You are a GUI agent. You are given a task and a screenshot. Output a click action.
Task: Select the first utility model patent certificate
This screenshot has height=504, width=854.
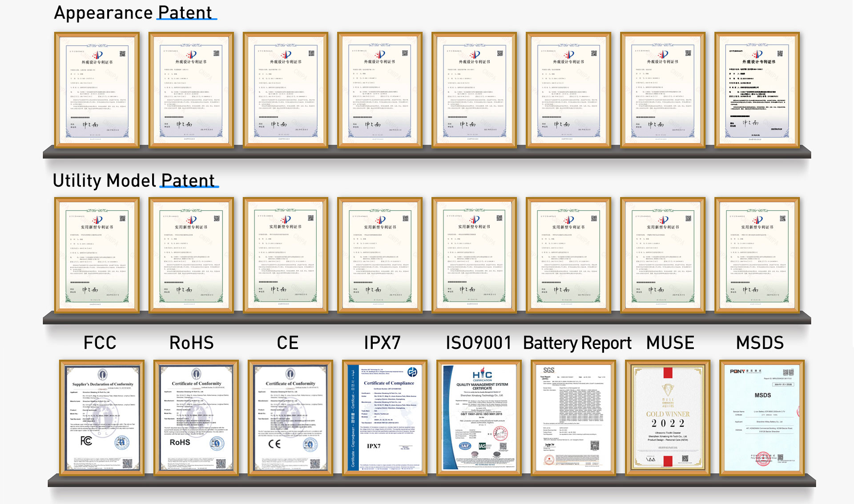click(x=97, y=255)
